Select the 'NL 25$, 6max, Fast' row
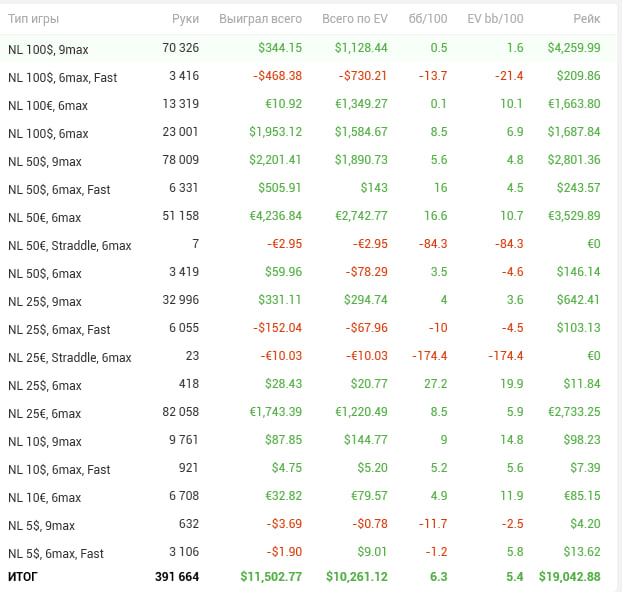This screenshot has height=592, width=622. coord(308,328)
